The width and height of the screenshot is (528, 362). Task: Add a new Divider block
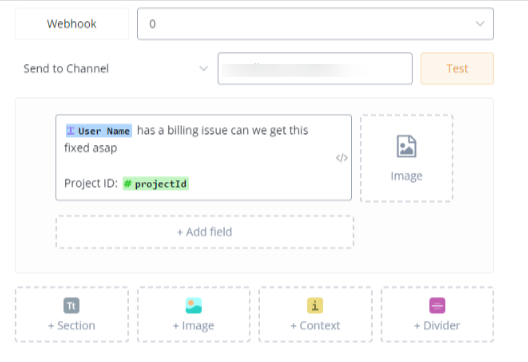tap(437, 315)
